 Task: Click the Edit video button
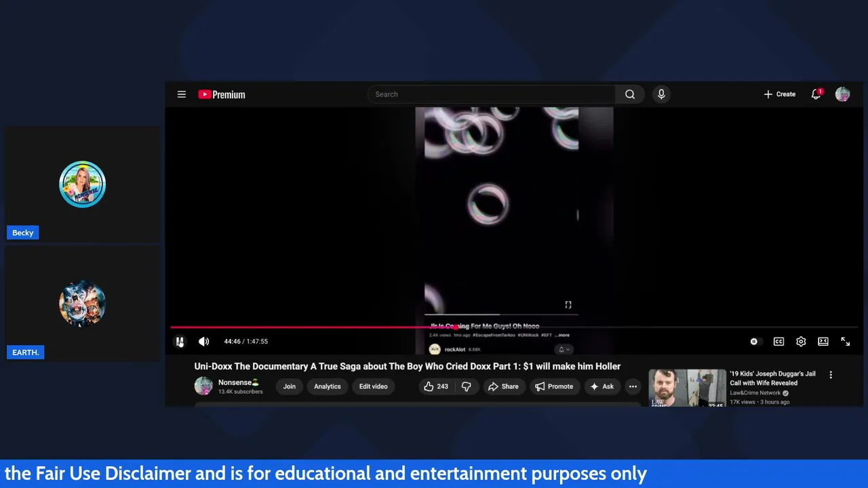click(374, 386)
